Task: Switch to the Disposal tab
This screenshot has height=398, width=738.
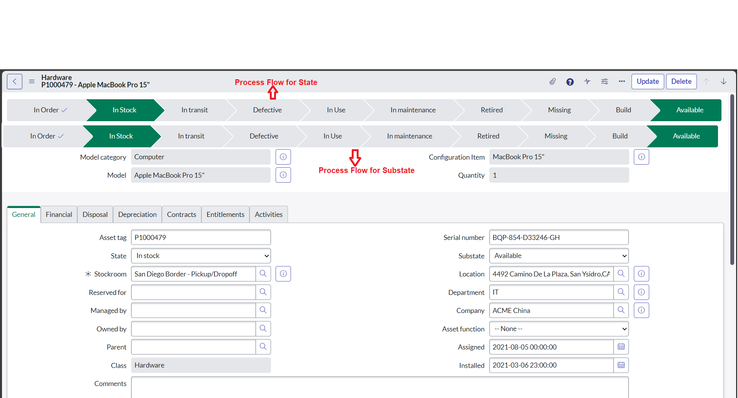Action: tap(95, 215)
